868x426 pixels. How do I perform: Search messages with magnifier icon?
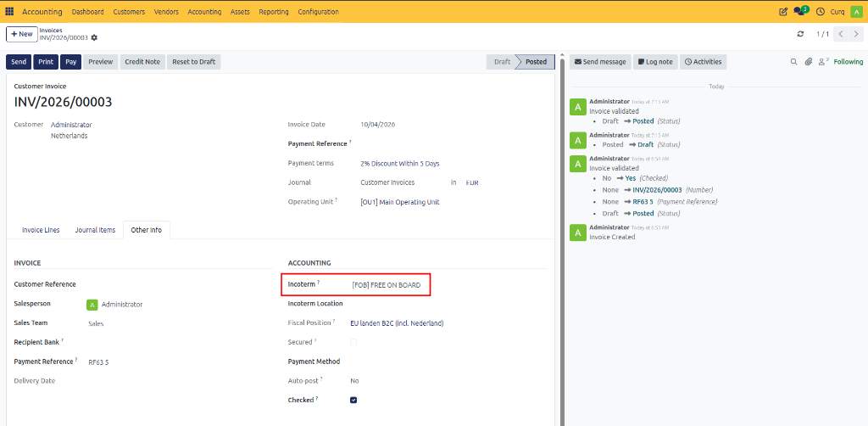pos(793,62)
